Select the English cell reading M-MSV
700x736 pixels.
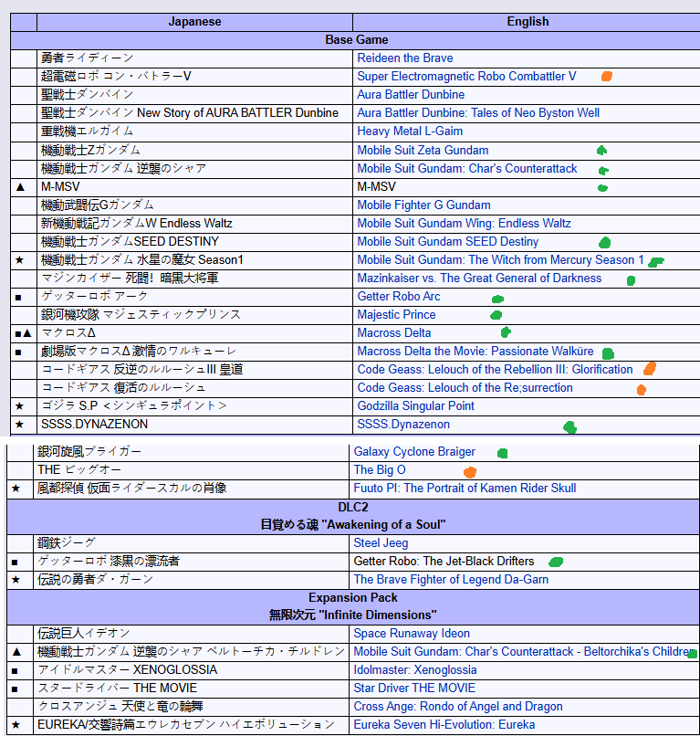coord(527,187)
